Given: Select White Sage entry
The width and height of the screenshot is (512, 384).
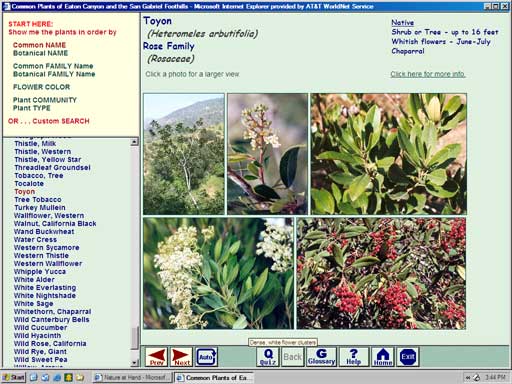Looking at the screenshot, I should click(33, 304).
